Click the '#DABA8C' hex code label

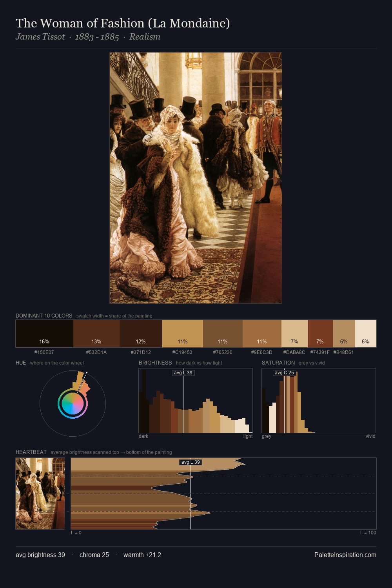tap(294, 352)
